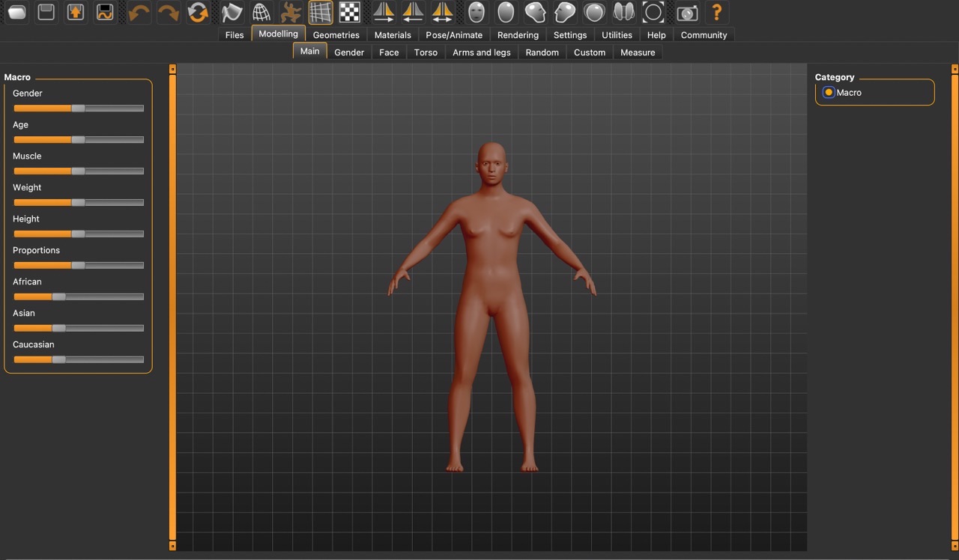Redo the last undone change
The width and height of the screenshot is (959, 560).
(x=168, y=12)
